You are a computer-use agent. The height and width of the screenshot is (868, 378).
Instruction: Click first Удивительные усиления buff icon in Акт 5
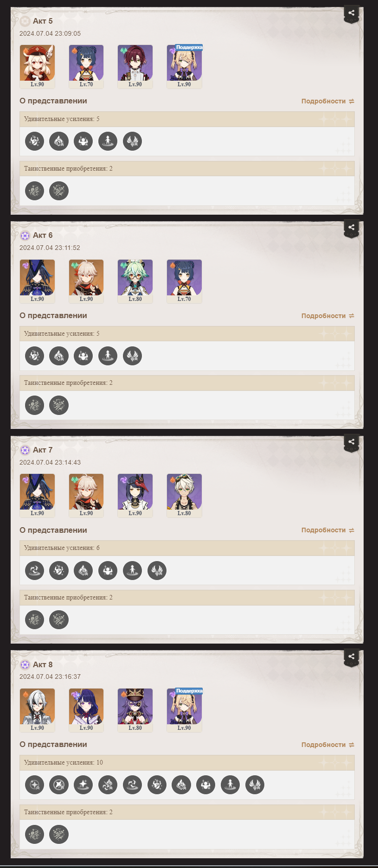coord(34,141)
